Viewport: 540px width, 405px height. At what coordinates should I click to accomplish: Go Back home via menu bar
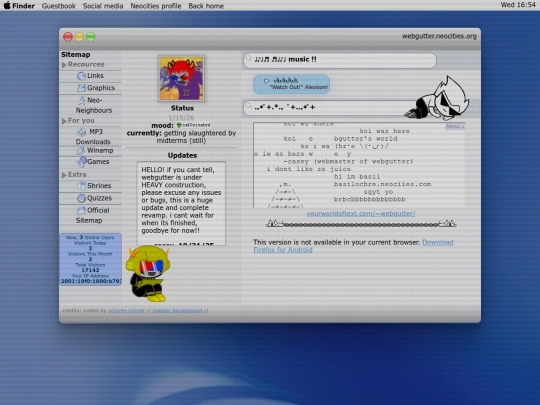tap(206, 6)
